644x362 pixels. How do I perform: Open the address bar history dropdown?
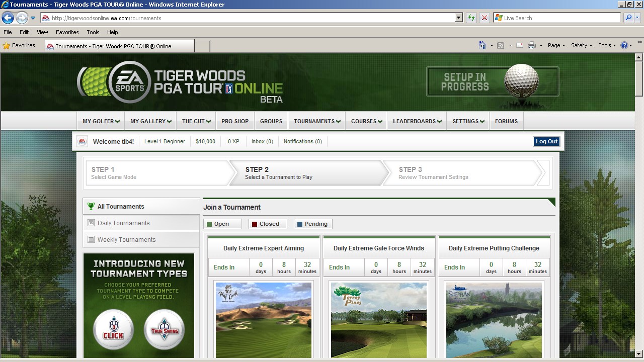[458, 18]
